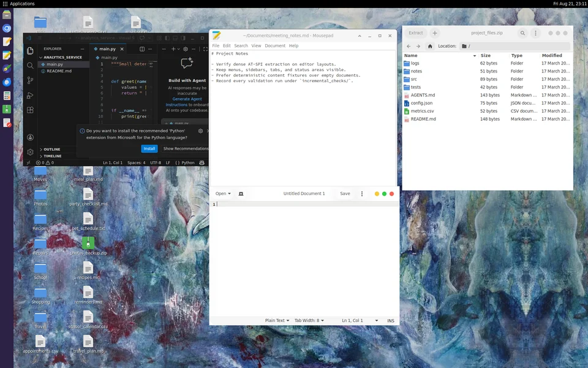The image size is (588, 368).
Task: Open the Extensions view in VS Code
Action: coord(31,110)
